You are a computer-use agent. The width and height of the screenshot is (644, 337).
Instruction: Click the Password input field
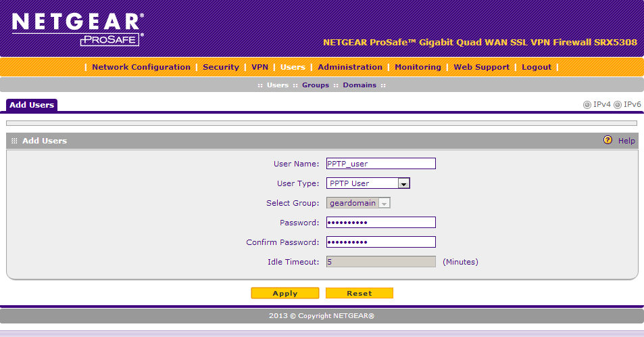coord(380,222)
